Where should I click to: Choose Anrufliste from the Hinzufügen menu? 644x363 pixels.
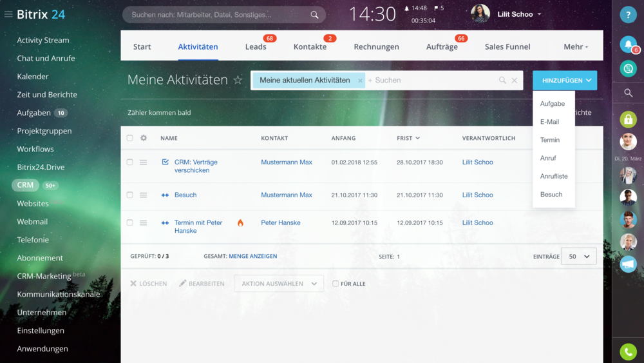point(554,176)
